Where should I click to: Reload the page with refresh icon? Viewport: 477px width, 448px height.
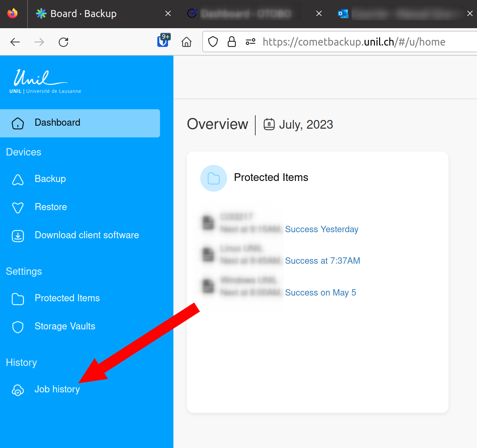(63, 42)
